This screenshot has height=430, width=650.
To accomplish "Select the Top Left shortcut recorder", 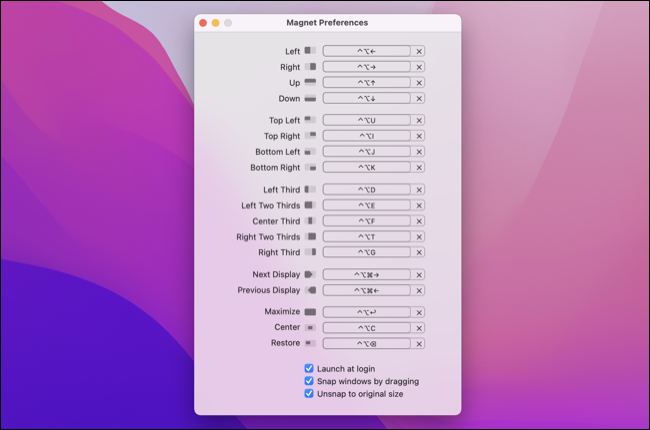I will 367,121.
